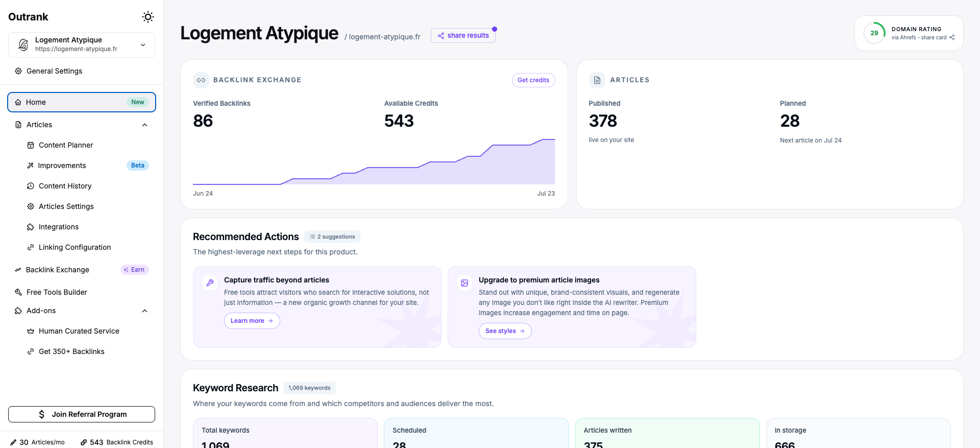The image size is (980, 448).
Task: Open Content Planner calendar icon
Action: coord(31,145)
